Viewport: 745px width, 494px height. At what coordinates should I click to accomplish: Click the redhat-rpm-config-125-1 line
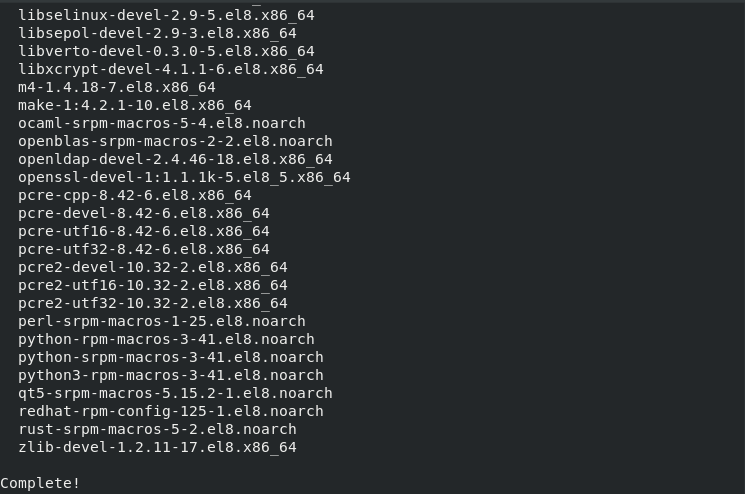pyautogui.click(x=171, y=411)
